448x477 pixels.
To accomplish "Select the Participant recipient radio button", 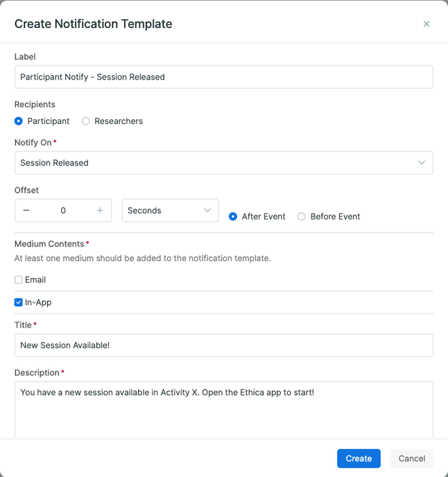I will coord(18,121).
